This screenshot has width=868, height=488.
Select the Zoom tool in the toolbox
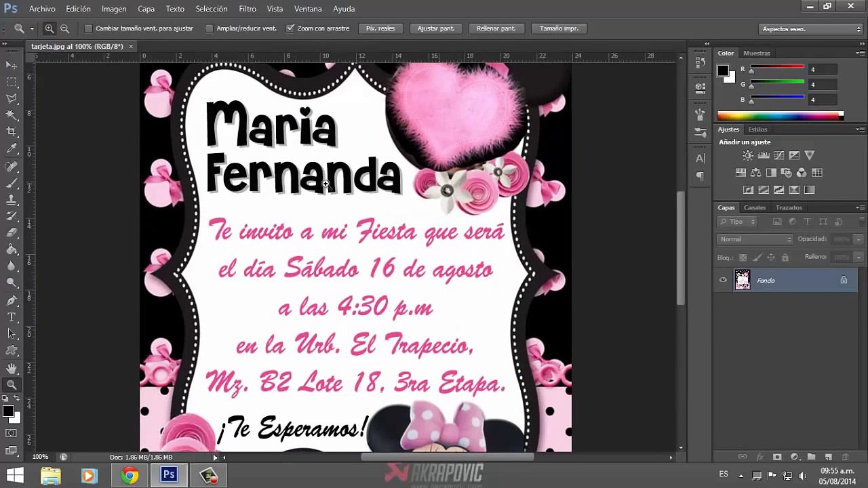pyautogui.click(x=12, y=385)
